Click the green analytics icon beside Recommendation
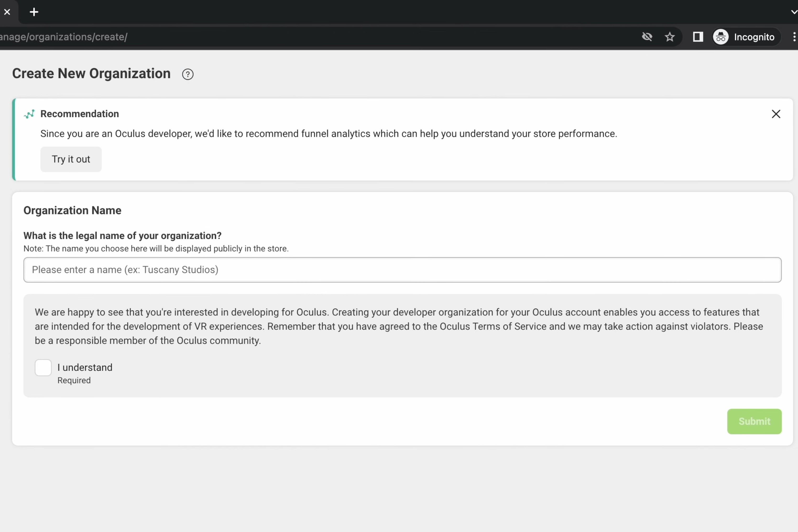 (29, 114)
